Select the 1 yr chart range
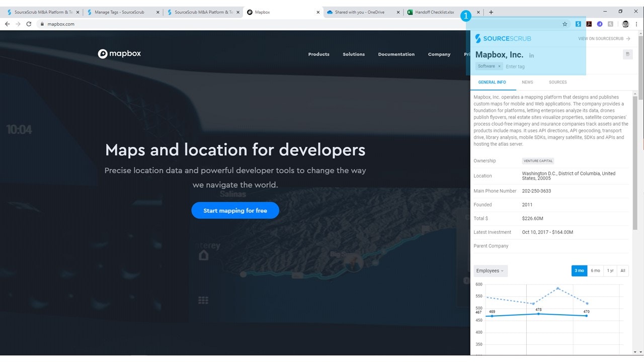 [610, 270]
